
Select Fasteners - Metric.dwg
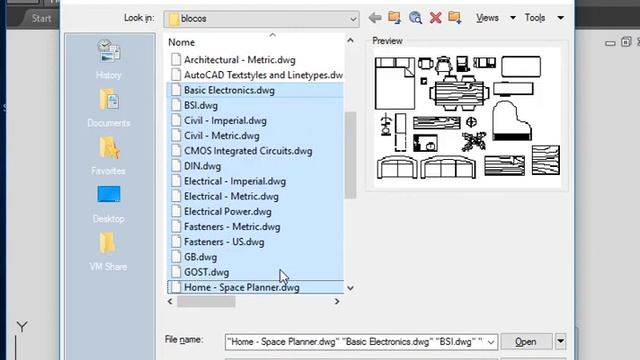pyautogui.click(x=232, y=227)
